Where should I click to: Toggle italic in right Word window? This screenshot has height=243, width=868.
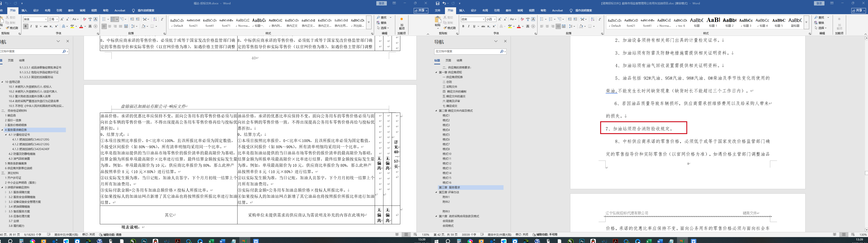[x=469, y=26]
